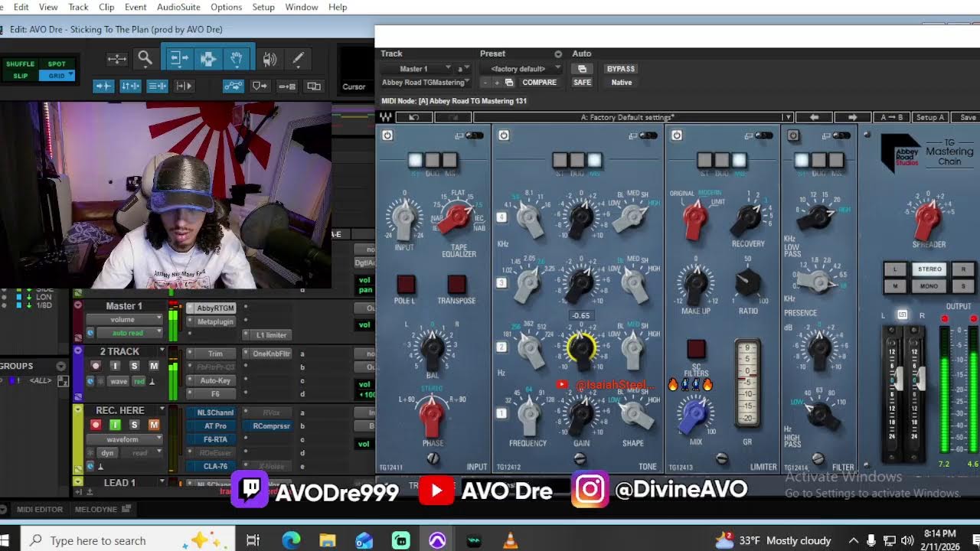980x551 pixels.
Task: Toggle Tab to Transients button
Action: (x=103, y=86)
